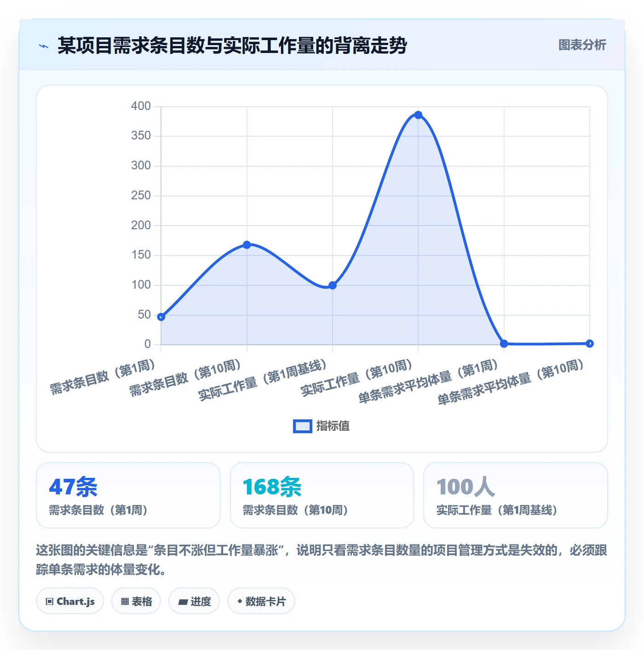Select the 数据卡片 tag
Viewport: 644px width, 650px height.
[x=261, y=601]
